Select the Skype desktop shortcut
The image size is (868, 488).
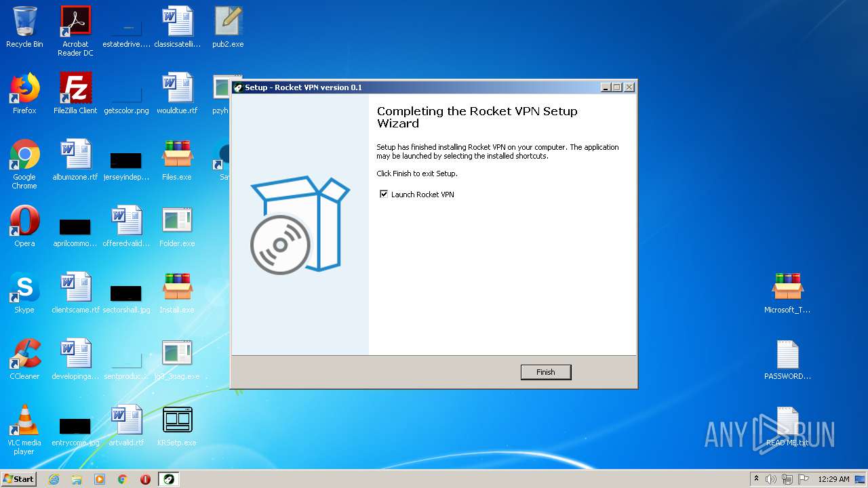pyautogui.click(x=24, y=293)
